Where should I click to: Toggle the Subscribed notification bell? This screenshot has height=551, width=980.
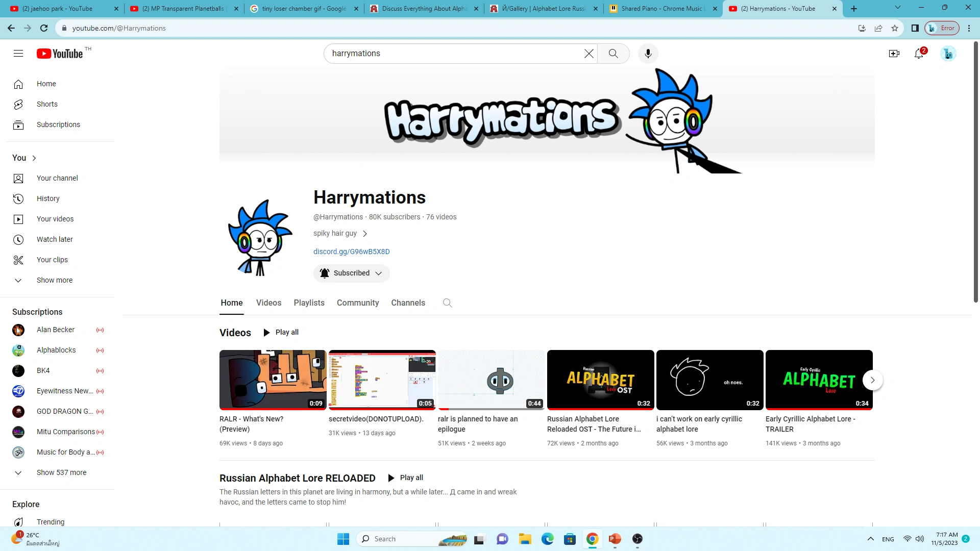324,273
